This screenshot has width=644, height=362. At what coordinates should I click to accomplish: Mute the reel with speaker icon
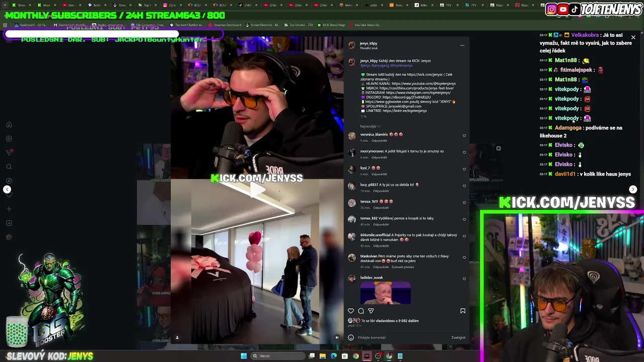pos(337,337)
